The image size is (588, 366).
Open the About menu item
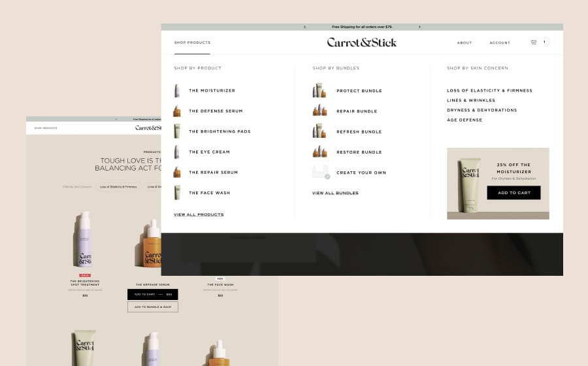(465, 42)
